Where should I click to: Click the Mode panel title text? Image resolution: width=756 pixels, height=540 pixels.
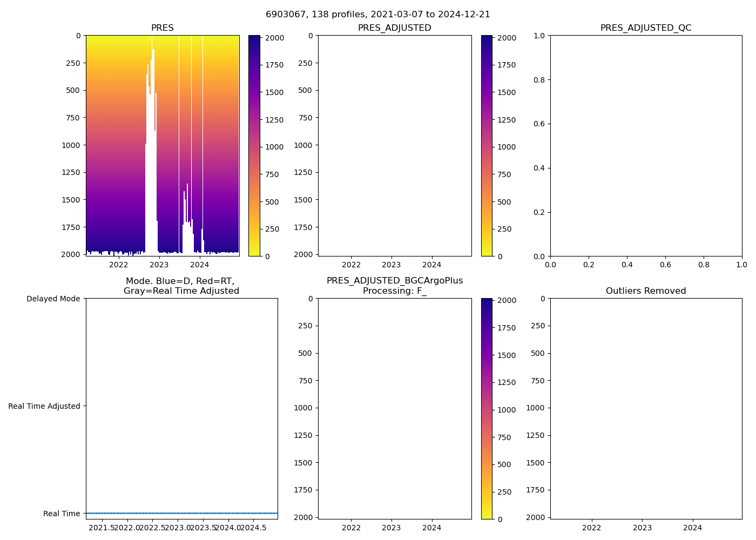click(181, 286)
